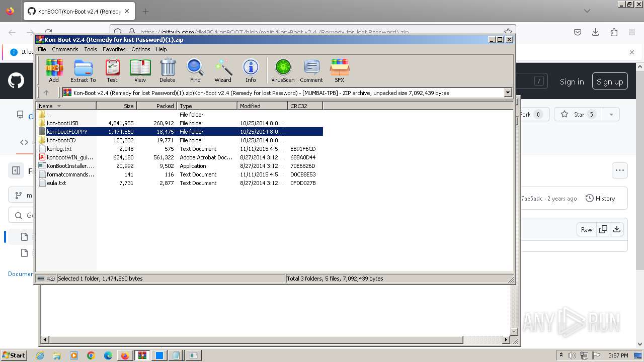Screen dimensions: 644x362
Task: Open the Firefox downloads panel
Action: (595, 32)
